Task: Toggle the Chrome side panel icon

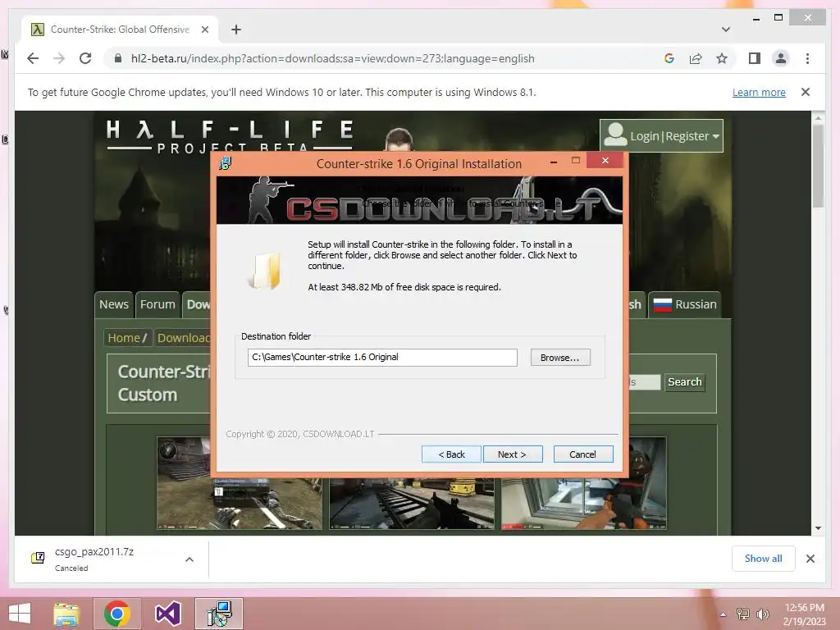Action: pos(755,58)
